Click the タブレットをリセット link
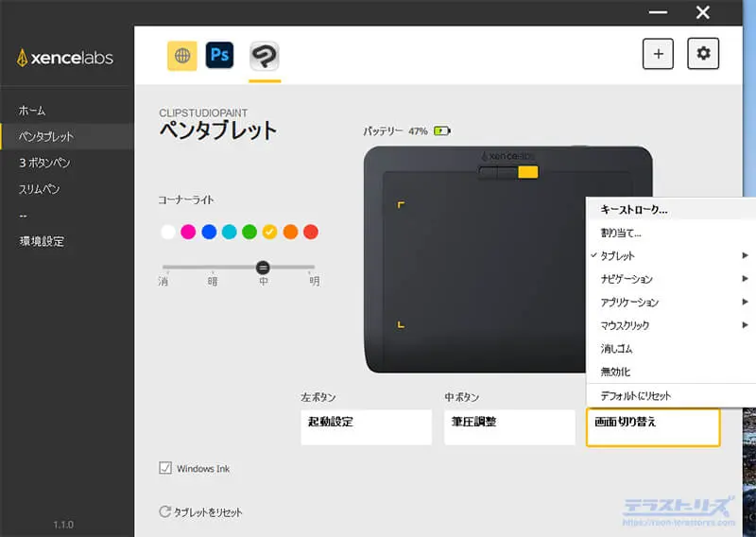The width and height of the screenshot is (756, 537). pyautogui.click(x=207, y=511)
